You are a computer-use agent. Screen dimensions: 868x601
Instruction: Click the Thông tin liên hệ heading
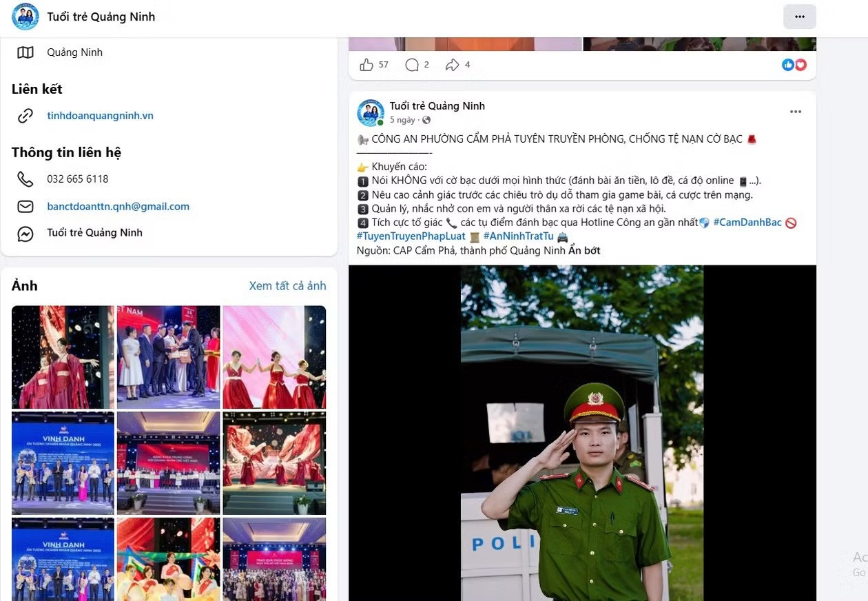67,152
